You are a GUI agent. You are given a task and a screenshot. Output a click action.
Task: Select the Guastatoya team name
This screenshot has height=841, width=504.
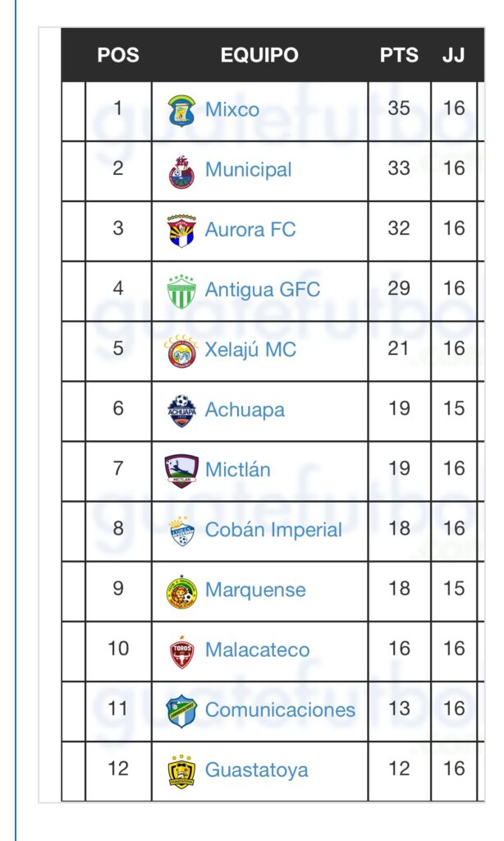256,770
